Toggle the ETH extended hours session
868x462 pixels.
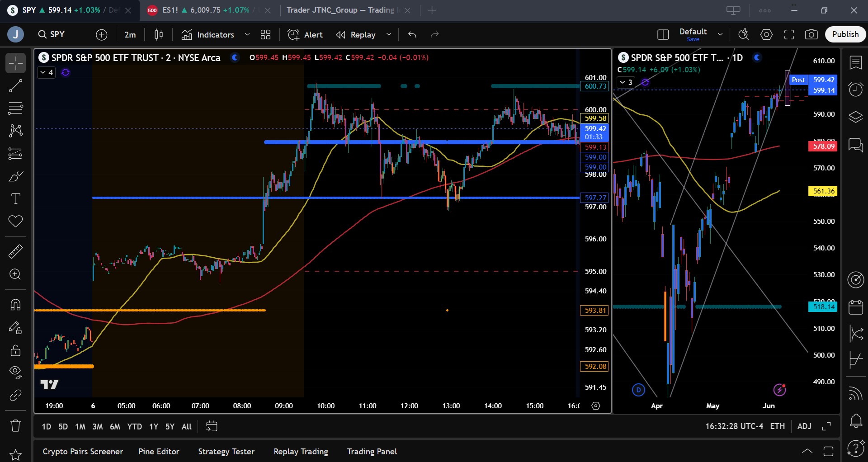pos(778,426)
